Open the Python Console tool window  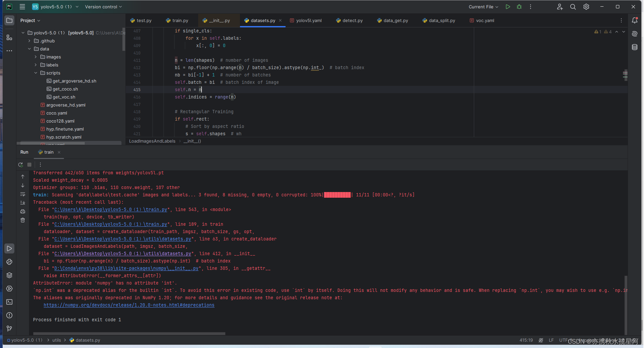coord(9,262)
